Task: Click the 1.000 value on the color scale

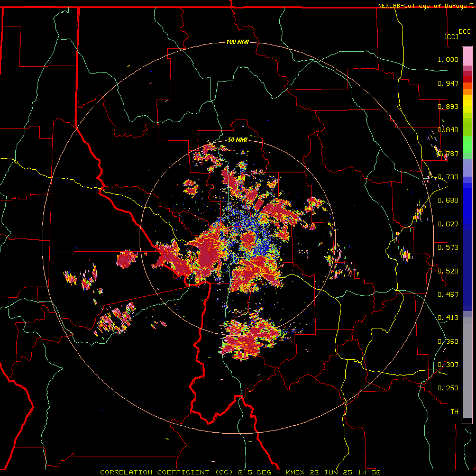Action: coord(448,59)
